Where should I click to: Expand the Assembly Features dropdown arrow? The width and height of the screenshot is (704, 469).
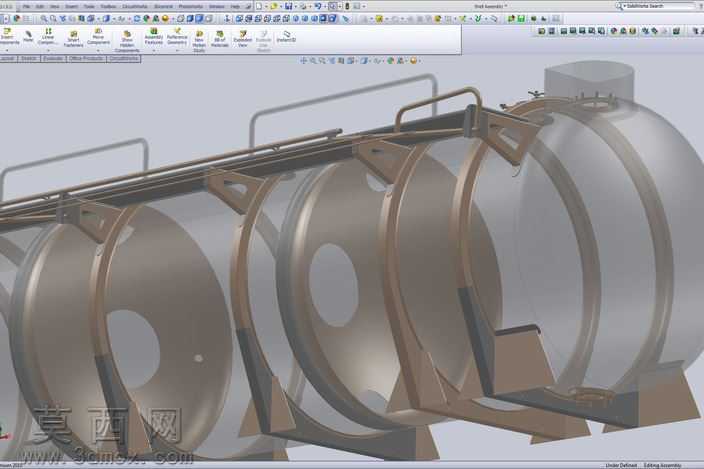154,50
